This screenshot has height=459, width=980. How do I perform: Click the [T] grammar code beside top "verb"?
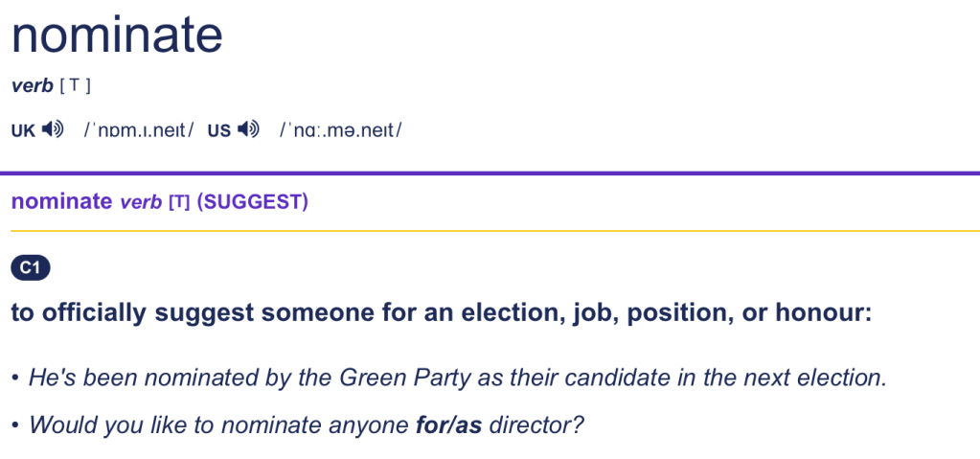click(75, 86)
